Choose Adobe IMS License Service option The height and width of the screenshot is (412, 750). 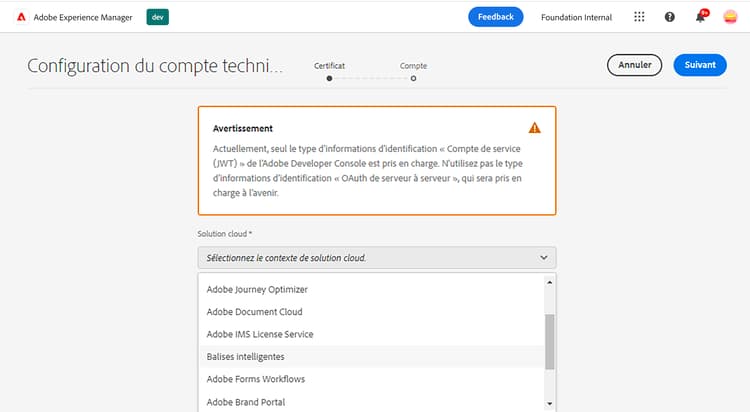coord(371,334)
